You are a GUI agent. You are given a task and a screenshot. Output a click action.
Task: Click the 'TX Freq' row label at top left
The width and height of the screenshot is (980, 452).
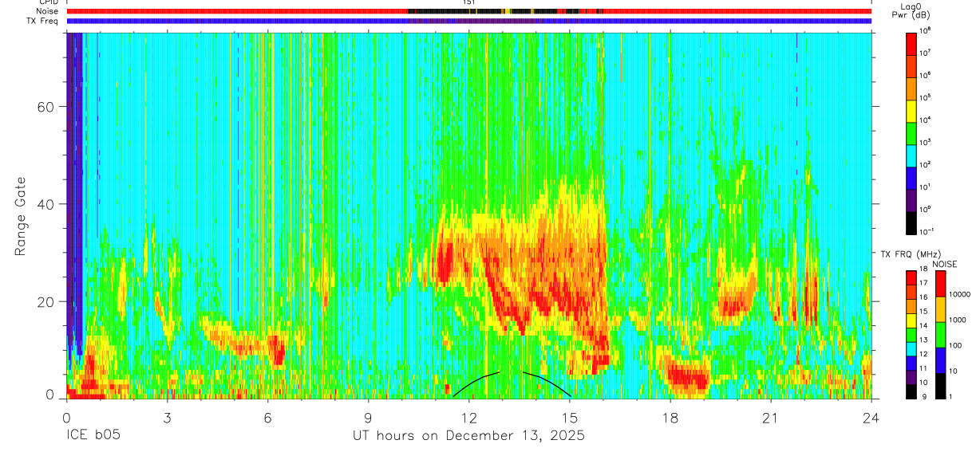pos(41,21)
